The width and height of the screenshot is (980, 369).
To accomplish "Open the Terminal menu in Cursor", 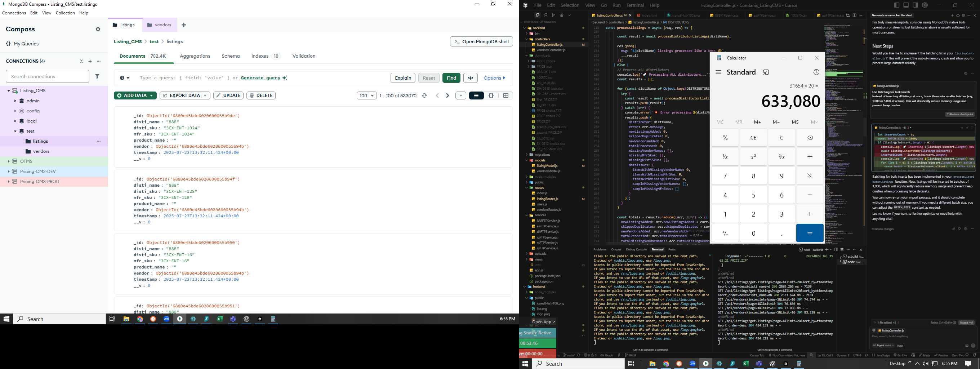I will tap(635, 5).
